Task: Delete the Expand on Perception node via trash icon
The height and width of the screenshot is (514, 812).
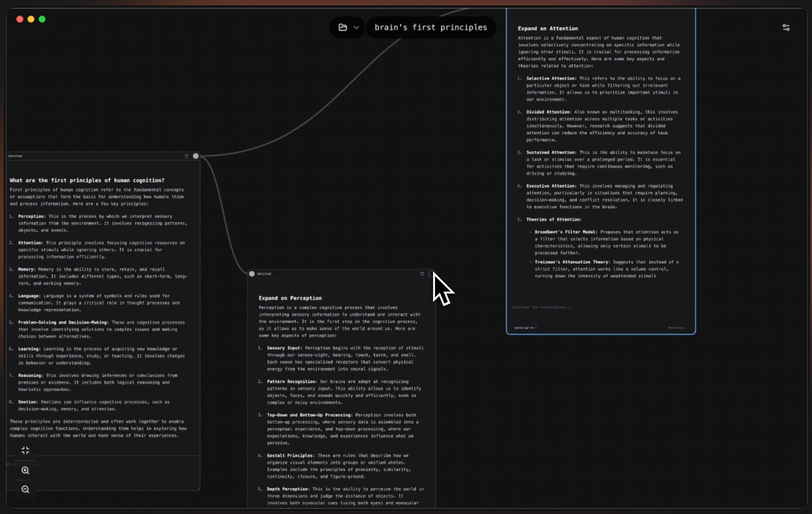Action: (x=422, y=274)
